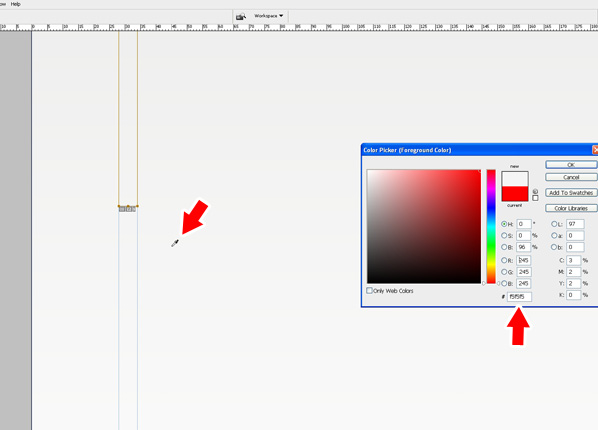Pick a color in the saturation-brightness field
This screenshot has width=598, height=430.
pos(424,227)
